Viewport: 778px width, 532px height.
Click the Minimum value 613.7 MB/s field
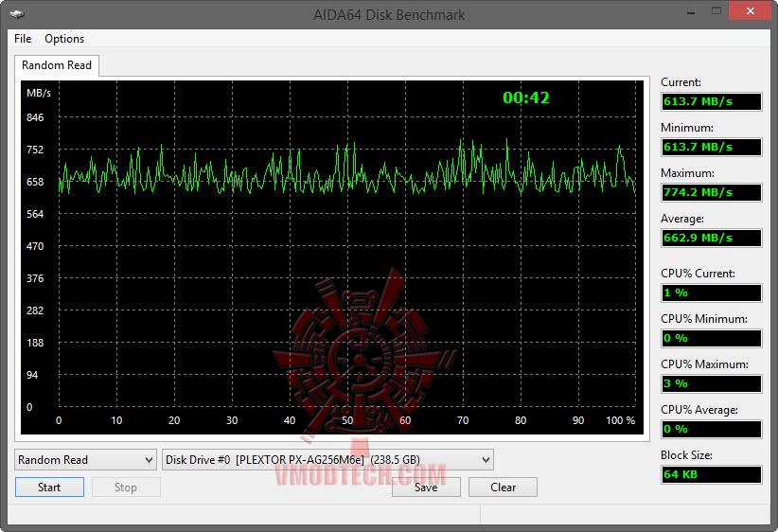point(712,148)
